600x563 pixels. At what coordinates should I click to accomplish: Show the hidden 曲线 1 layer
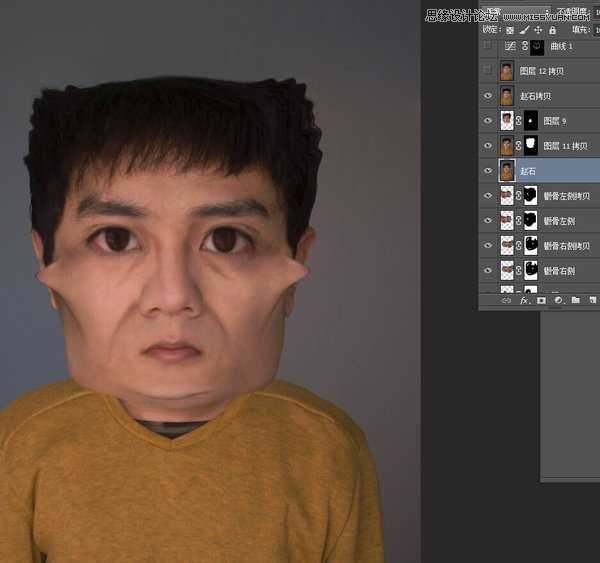[x=488, y=47]
